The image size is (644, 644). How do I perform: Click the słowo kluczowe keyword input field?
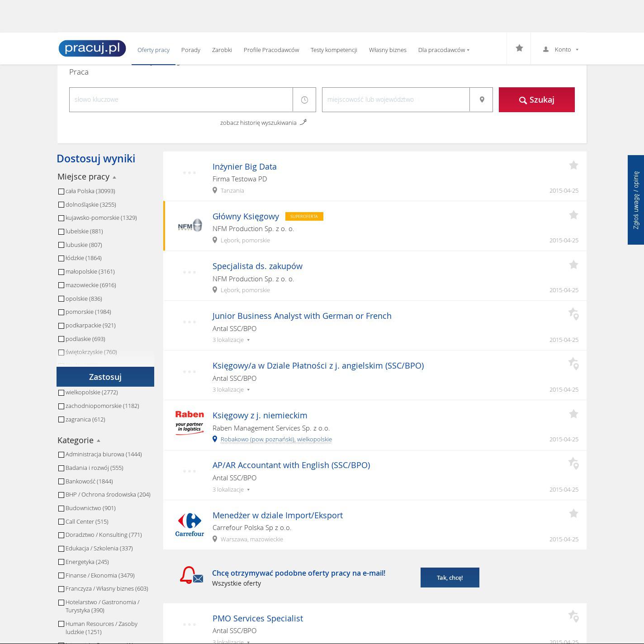(181, 99)
